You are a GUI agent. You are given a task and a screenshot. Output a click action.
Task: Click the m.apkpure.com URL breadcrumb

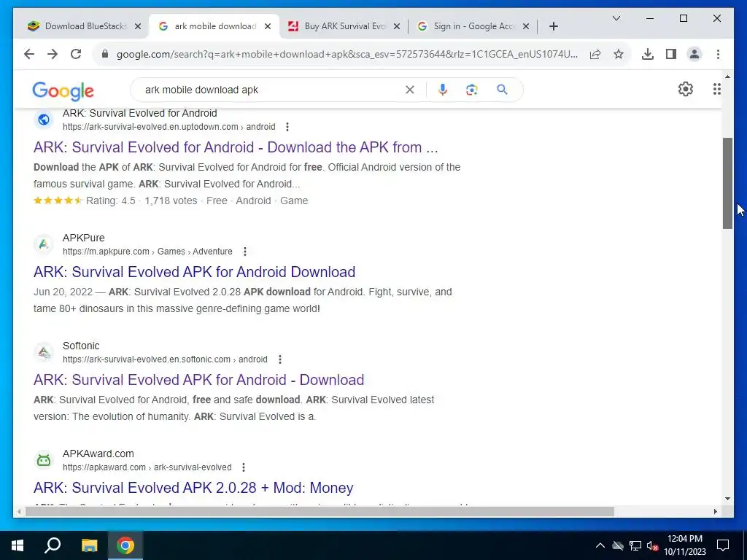147,252
